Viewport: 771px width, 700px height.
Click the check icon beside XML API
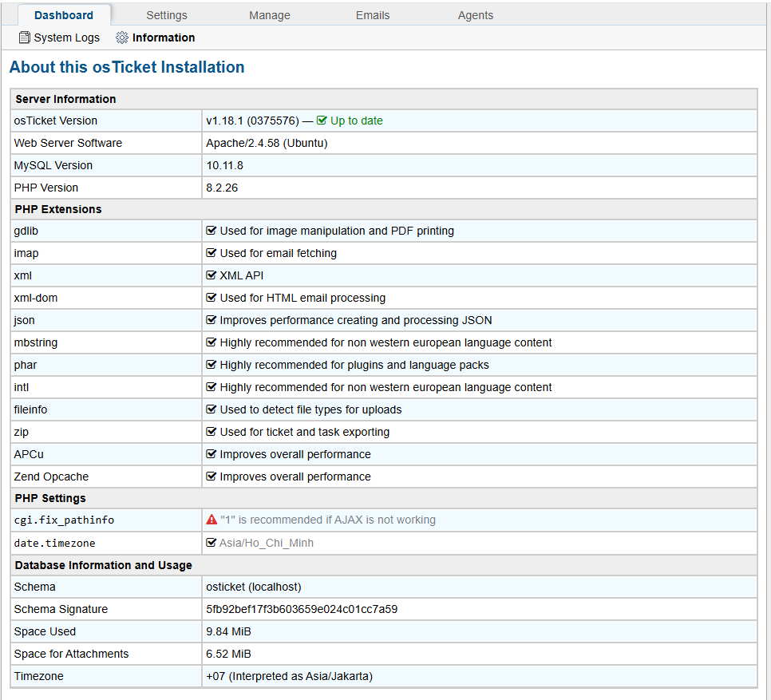[x=211, y=275]
